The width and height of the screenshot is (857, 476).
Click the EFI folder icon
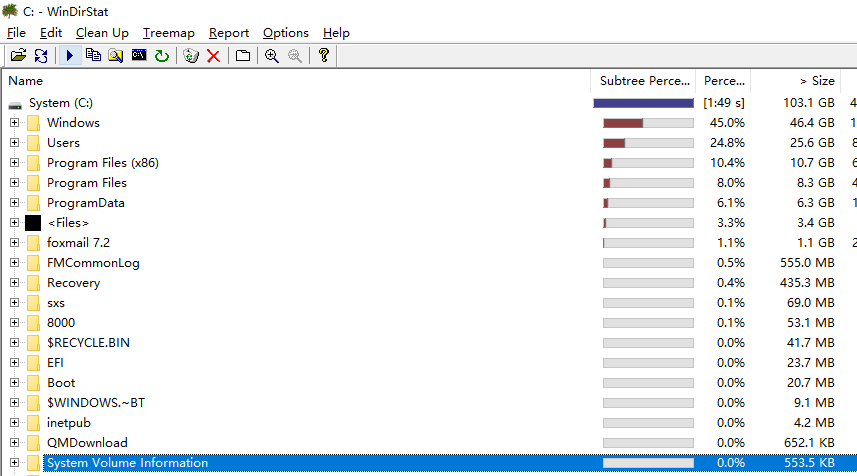coord(33,363)
